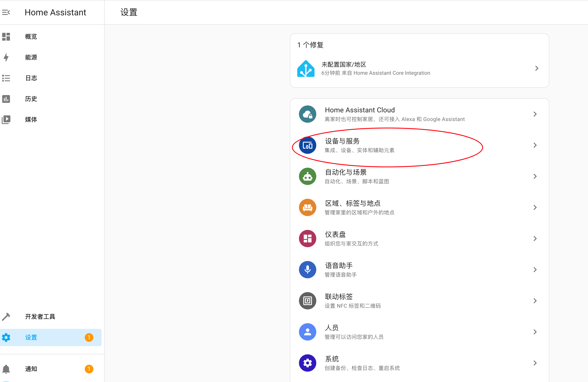Click the orange badge on 设置
The width and height of the screenshot is (588, 382).
click(89, 337)
